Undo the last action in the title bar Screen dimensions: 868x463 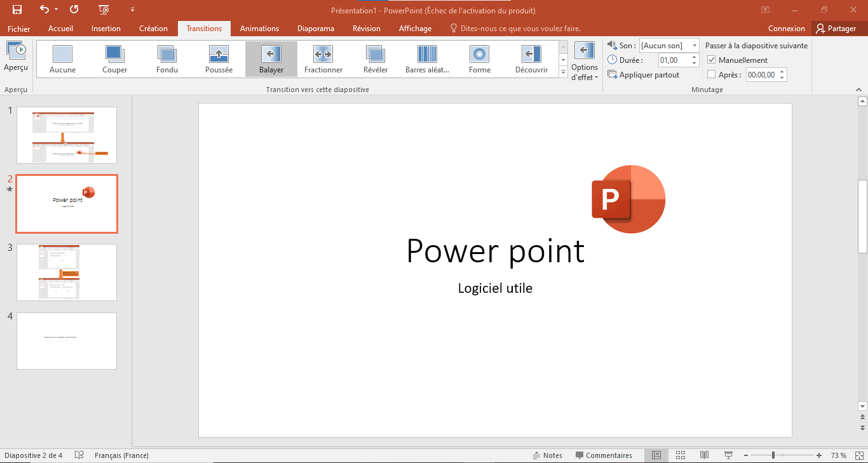44,10
